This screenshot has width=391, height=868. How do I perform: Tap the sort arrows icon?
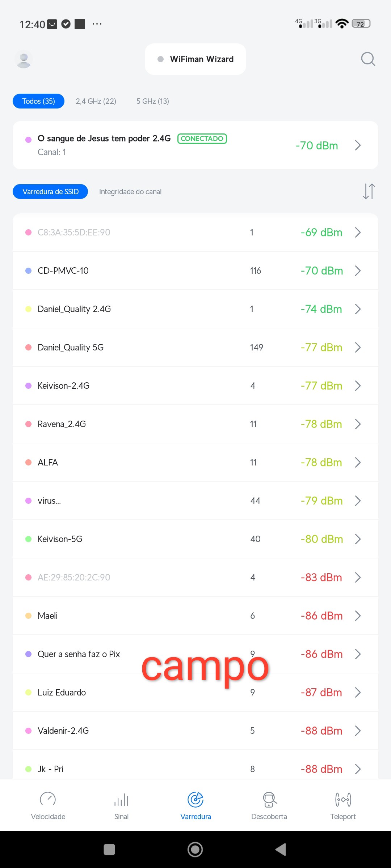[x=369, y=191]
